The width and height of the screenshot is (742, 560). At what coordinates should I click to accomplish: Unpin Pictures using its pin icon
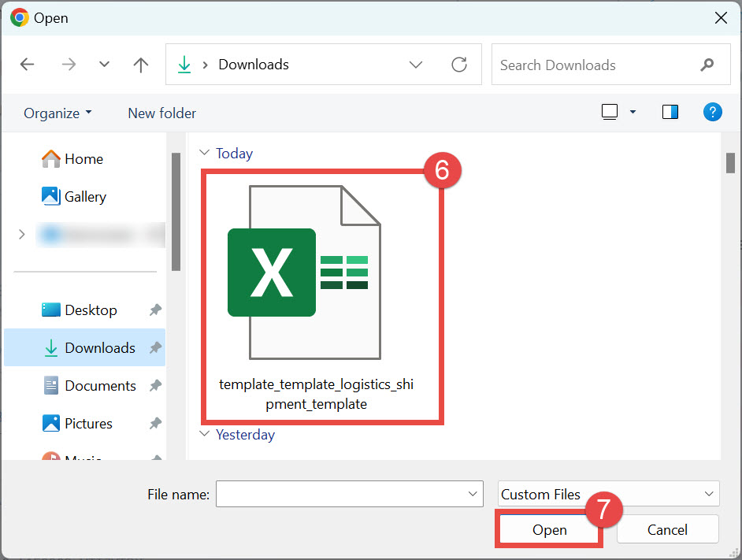[155, 423]
